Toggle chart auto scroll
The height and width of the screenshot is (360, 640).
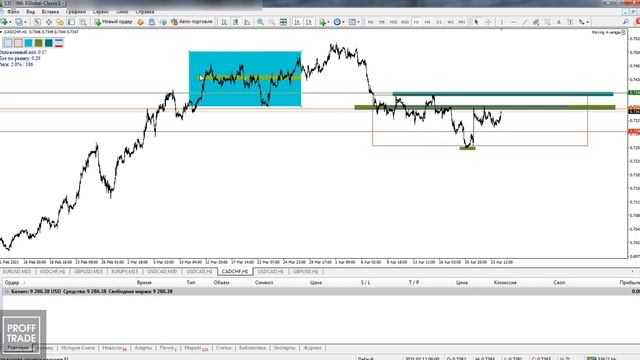point(298,22)
